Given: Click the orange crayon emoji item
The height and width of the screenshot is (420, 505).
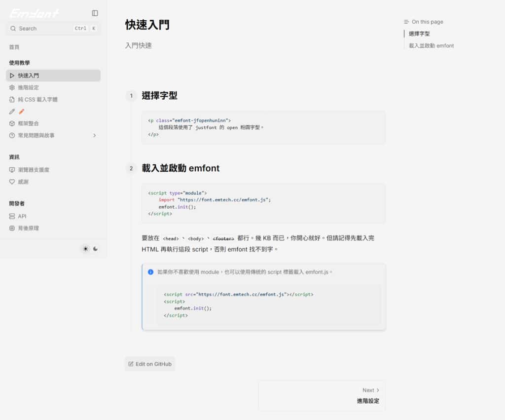Looking at the screenshot, I should point(22,112).
